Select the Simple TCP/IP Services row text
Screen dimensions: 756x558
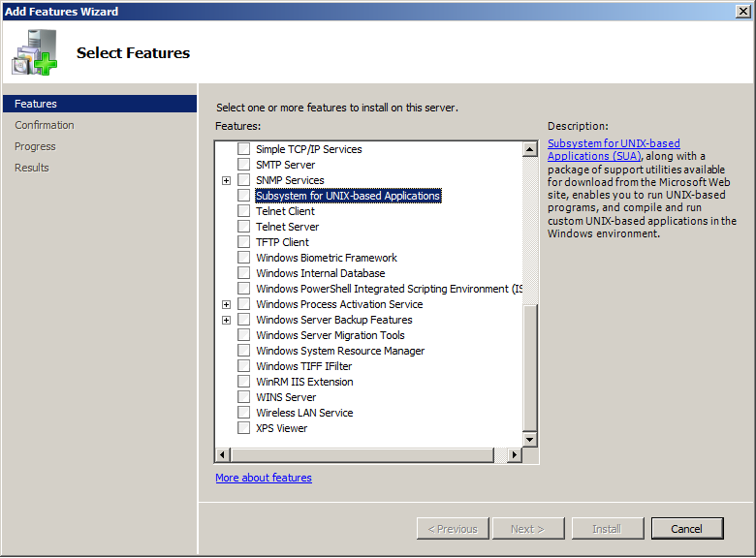tap(308, 149)
